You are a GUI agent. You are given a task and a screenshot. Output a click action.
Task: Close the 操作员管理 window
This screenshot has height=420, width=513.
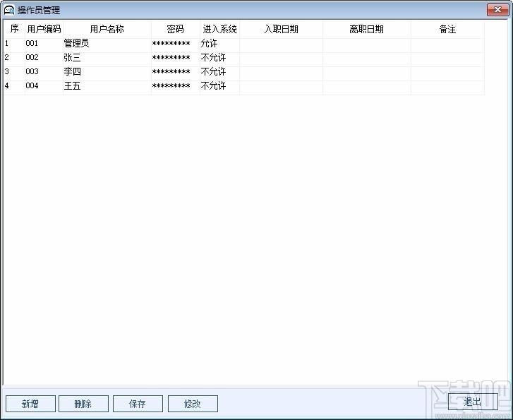pyautogui.click(x=497, y=10)
